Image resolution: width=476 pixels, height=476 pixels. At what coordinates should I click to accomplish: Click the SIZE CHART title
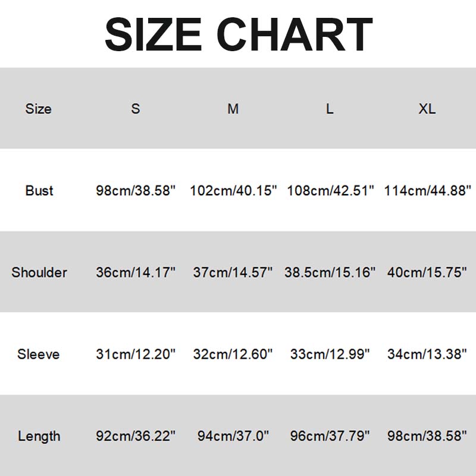(238, 34)
